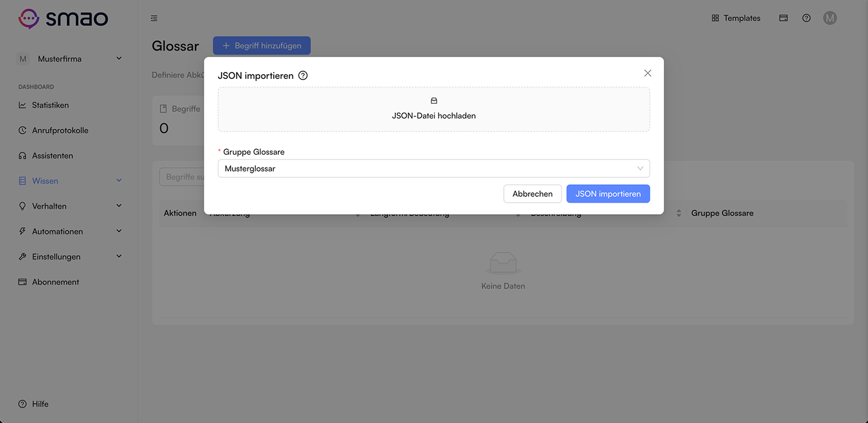Click the Automationen sidebar label
Image resolution: width=868 pixels, height=423 pixels.
58,232
